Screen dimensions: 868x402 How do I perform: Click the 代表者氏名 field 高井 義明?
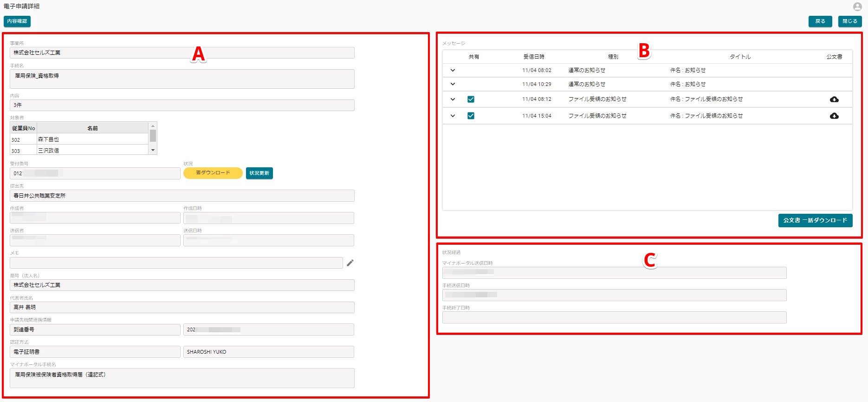(x=182, y=308)
